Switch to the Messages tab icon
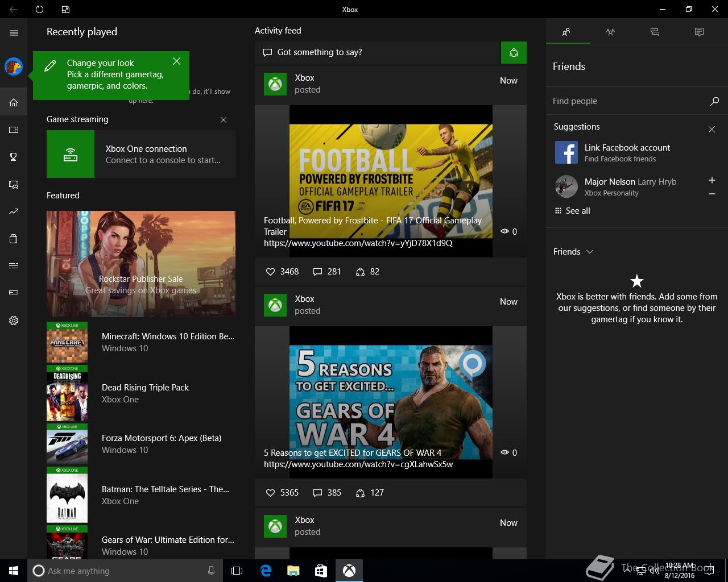Screen dimensions: 728x582 (x=655, y=32)
